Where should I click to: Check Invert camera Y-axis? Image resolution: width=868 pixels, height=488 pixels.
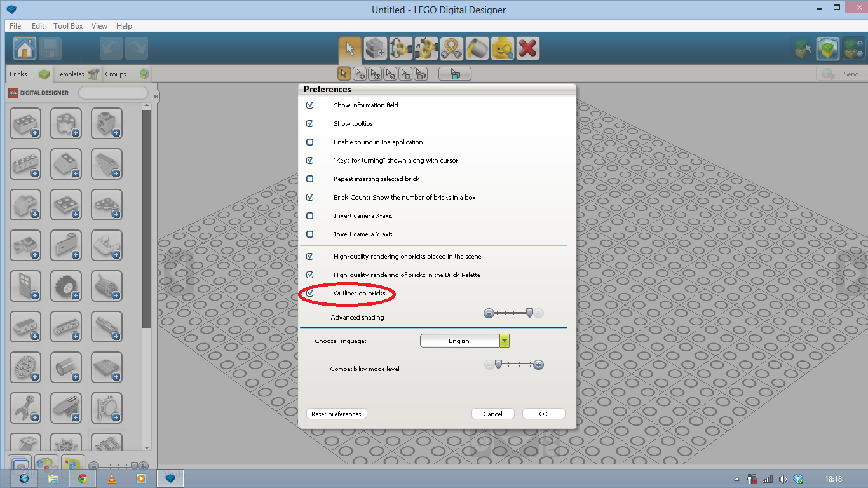310,234
